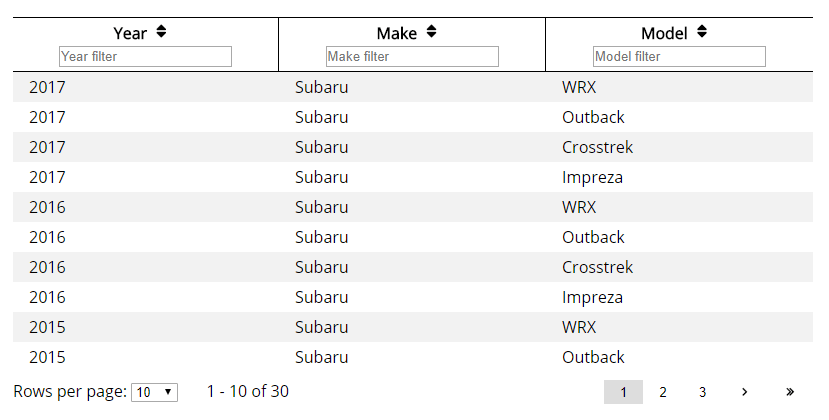Sort table by Make column icon
This screenshot has height=420, width=829.
point(431,32)
